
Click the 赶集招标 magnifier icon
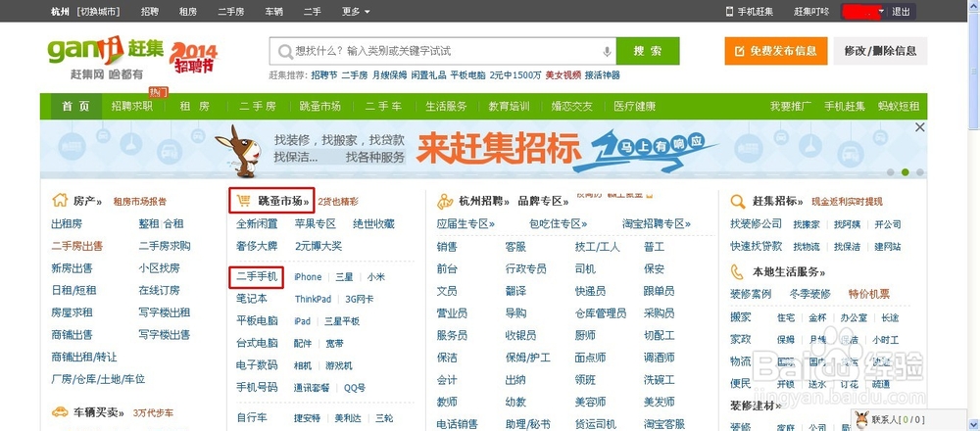[738, 201]
